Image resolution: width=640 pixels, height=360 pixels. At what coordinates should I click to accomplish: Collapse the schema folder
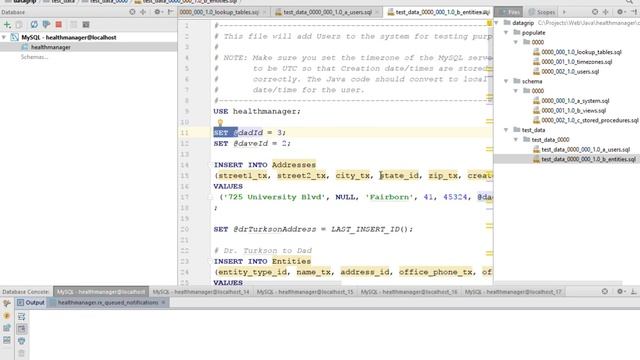[x=506, y=81]
